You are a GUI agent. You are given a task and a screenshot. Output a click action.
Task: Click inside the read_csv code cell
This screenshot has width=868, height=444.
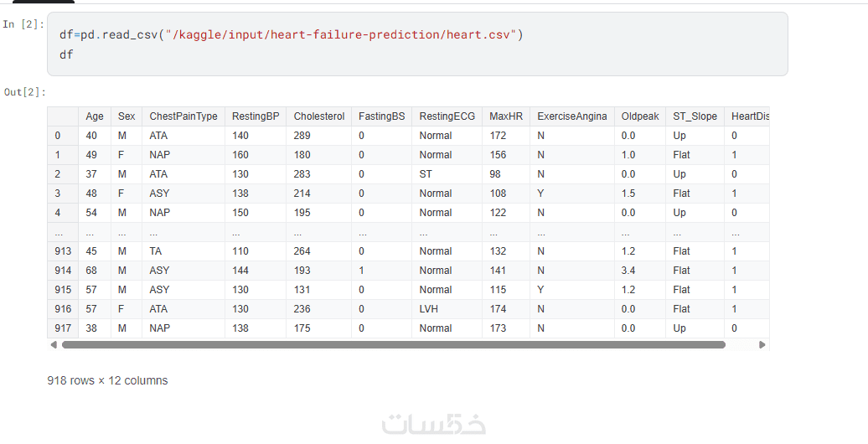tap(417, 44)
